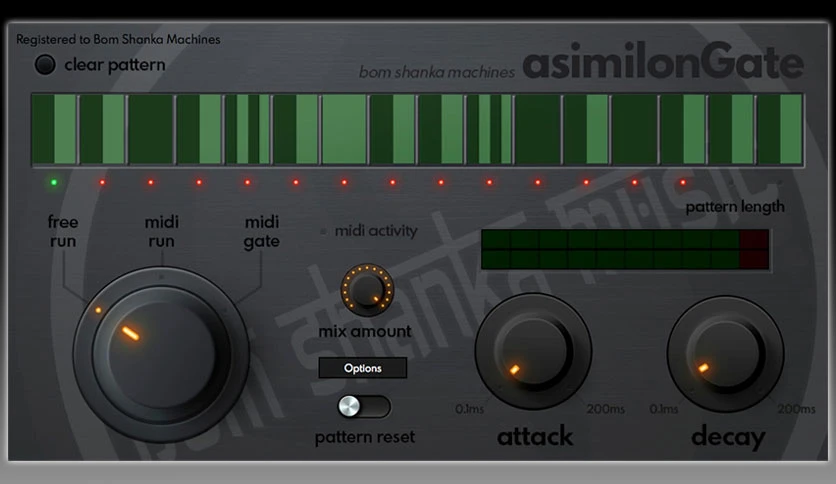The width and height of the screenshot is (836, 484).
Task: Open the Options menu button
Action: tap(363, 368)
